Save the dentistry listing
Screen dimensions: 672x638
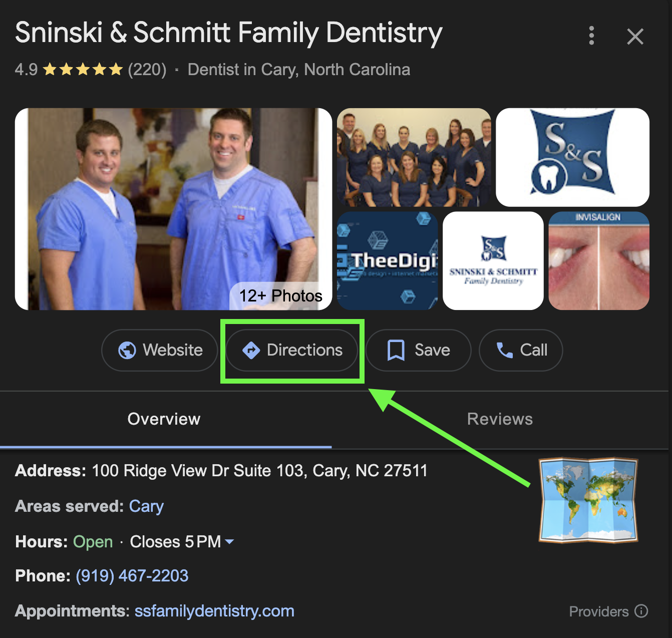(x=418, y=350)
